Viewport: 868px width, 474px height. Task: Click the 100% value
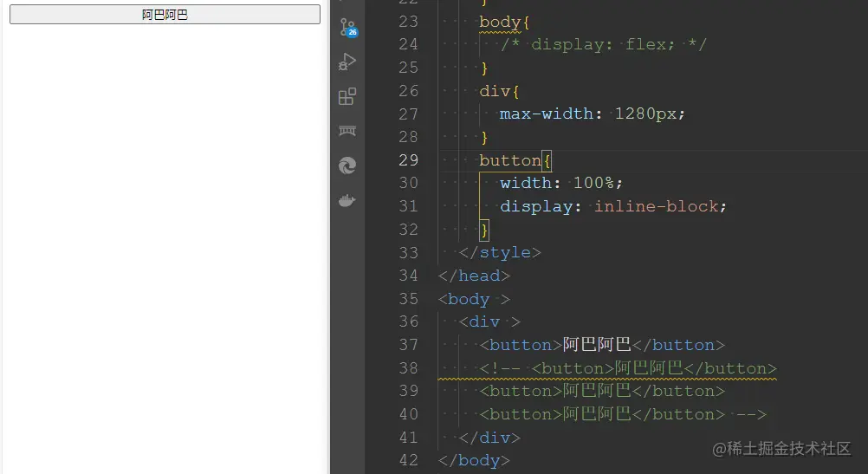point(593,184)
